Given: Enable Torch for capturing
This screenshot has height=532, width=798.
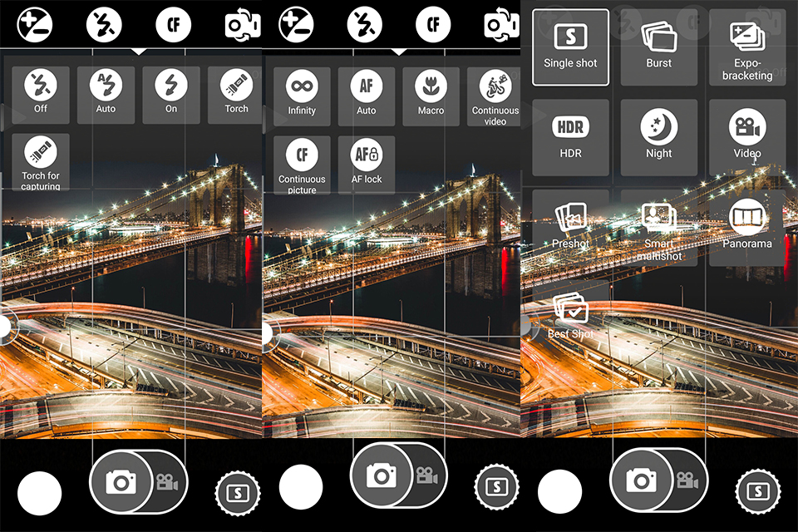Looking at the screenshot, I should pos(41,160).
